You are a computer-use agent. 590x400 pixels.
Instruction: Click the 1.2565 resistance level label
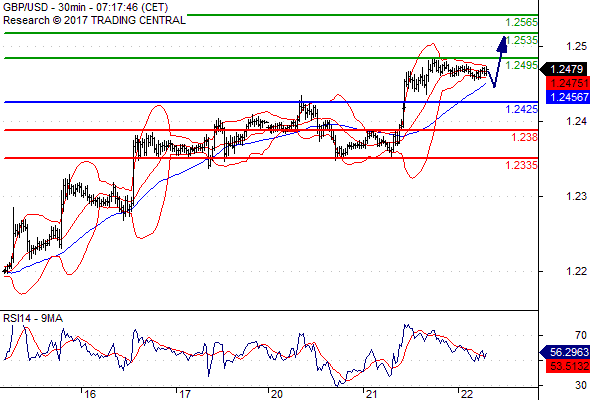(x=521, y=22)
